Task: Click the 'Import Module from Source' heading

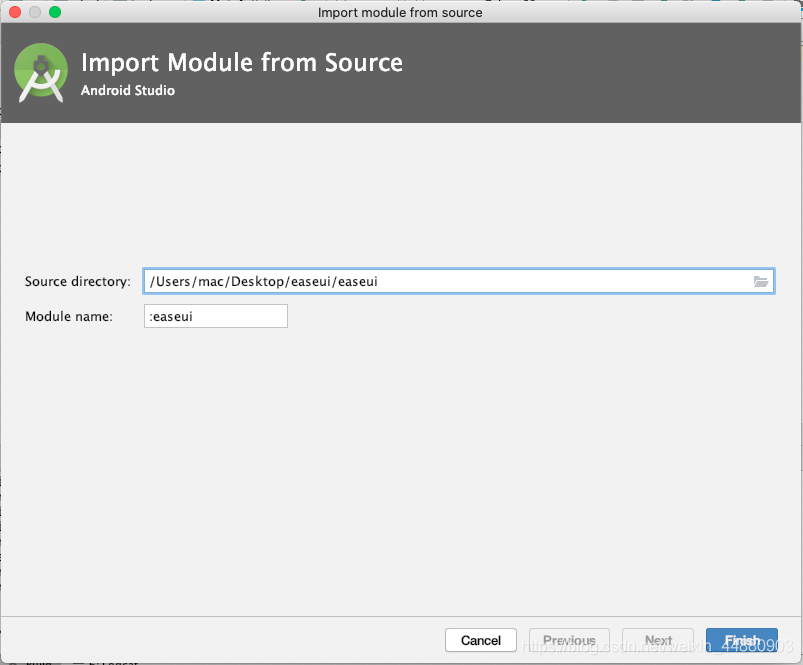Action: click(x=242, y=62)
